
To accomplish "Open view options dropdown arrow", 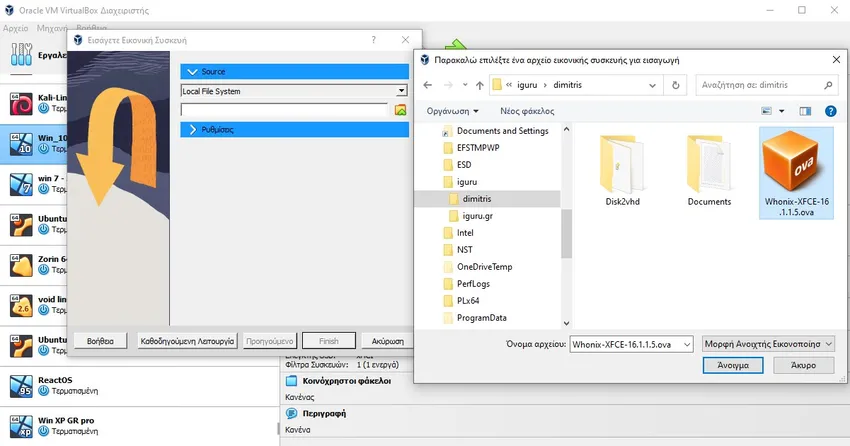I will click(782, 111).
